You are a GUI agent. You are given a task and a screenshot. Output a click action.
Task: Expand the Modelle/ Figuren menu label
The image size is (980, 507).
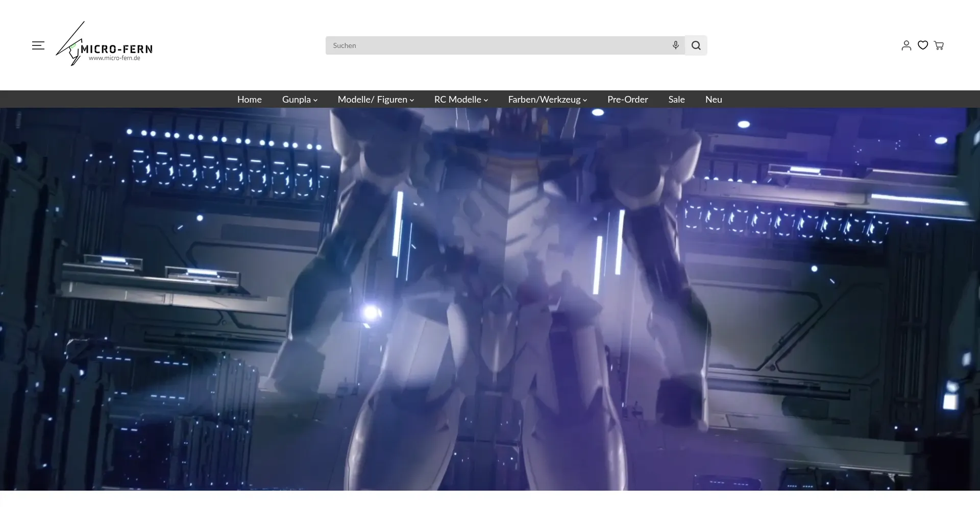(x=372, y=100)
